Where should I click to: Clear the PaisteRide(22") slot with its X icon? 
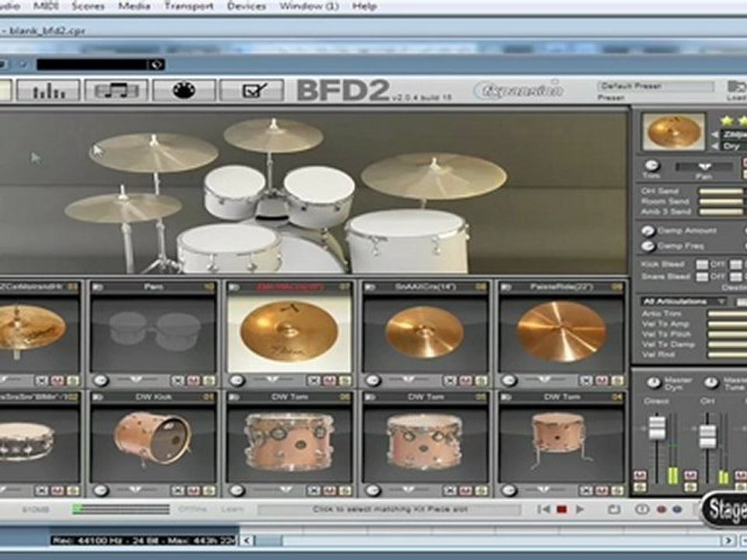coord(586,380)
